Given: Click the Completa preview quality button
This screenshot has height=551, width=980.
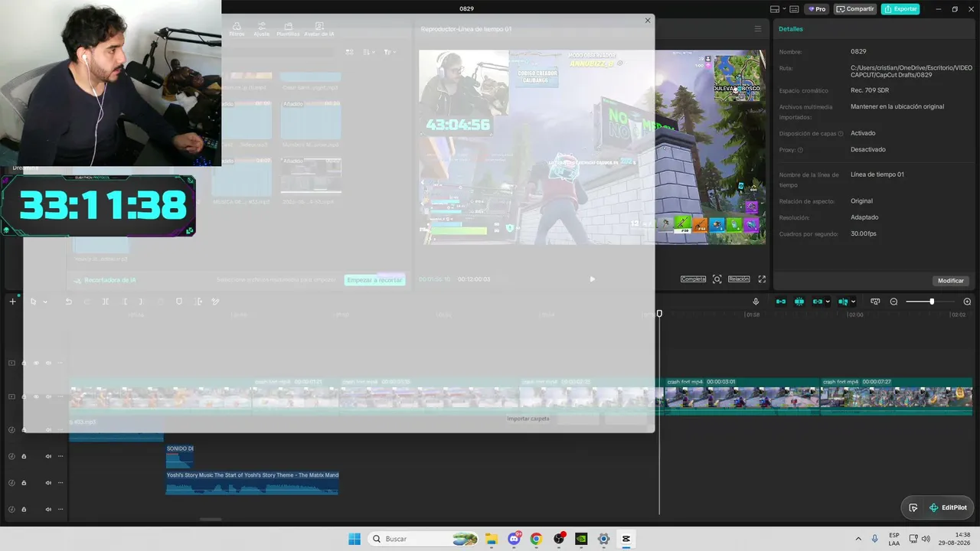Looking at the screenshot, I should click(x=694, y=279).
